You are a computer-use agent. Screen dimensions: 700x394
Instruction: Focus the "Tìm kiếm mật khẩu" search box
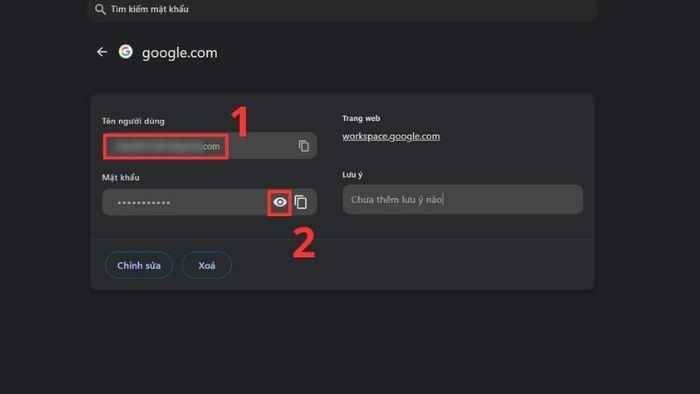pyautogui.click(x=343, y=9)
